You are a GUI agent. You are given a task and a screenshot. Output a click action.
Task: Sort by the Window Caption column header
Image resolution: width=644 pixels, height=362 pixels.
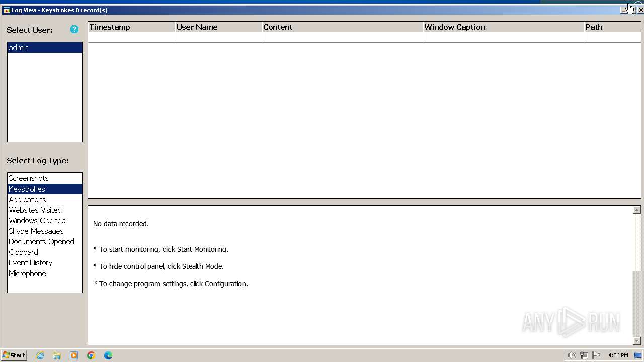pyautogui.click(x=503, y=27)
